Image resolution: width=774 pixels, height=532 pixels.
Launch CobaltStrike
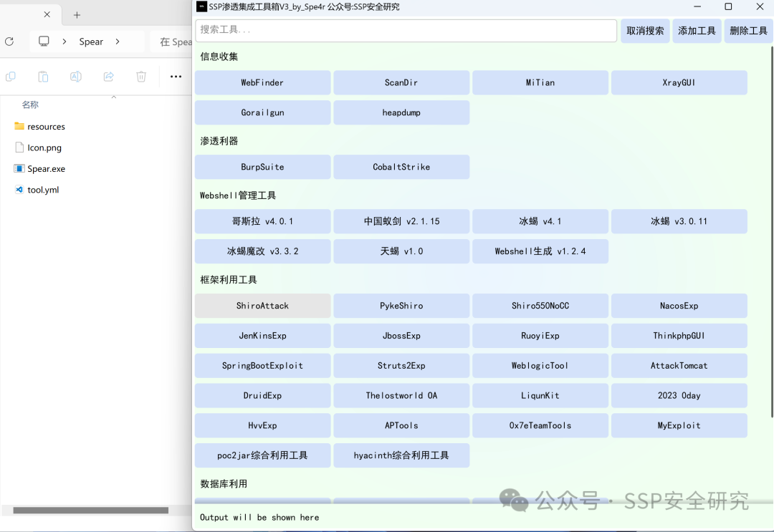point(401,167)
